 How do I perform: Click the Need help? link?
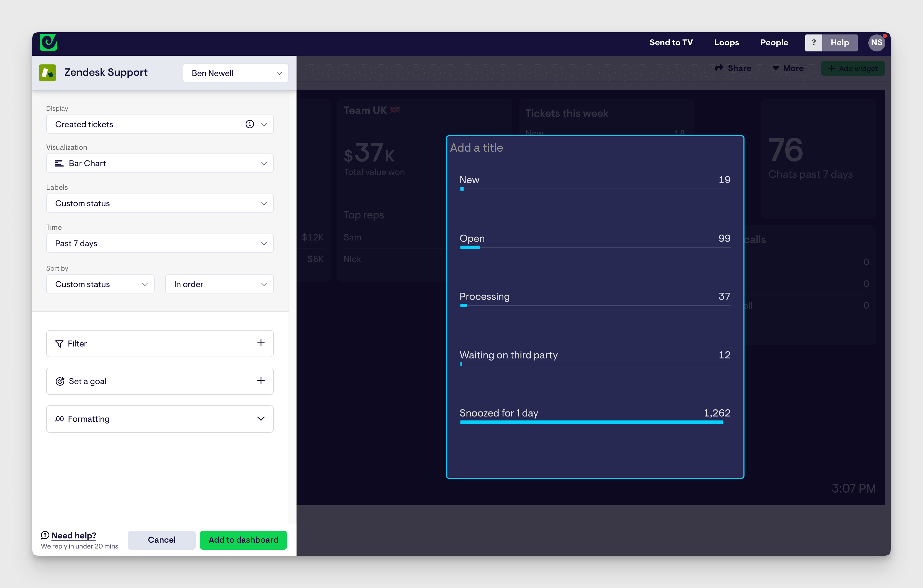coord(73,535)
